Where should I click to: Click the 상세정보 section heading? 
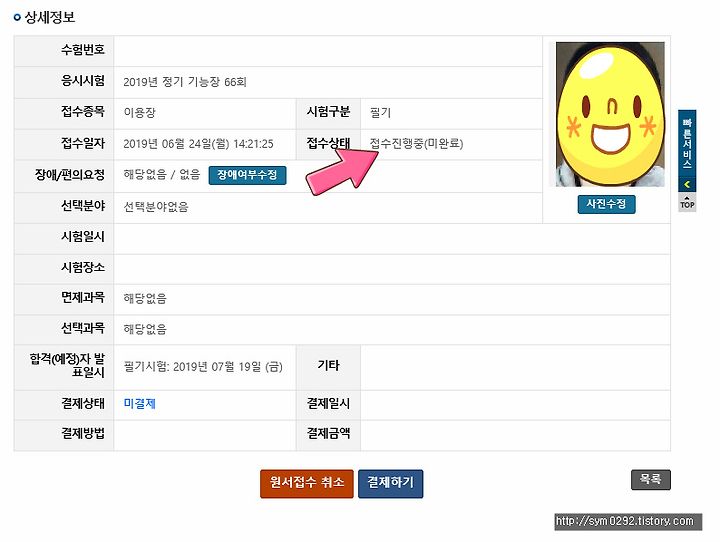click(x=50, y=17)
